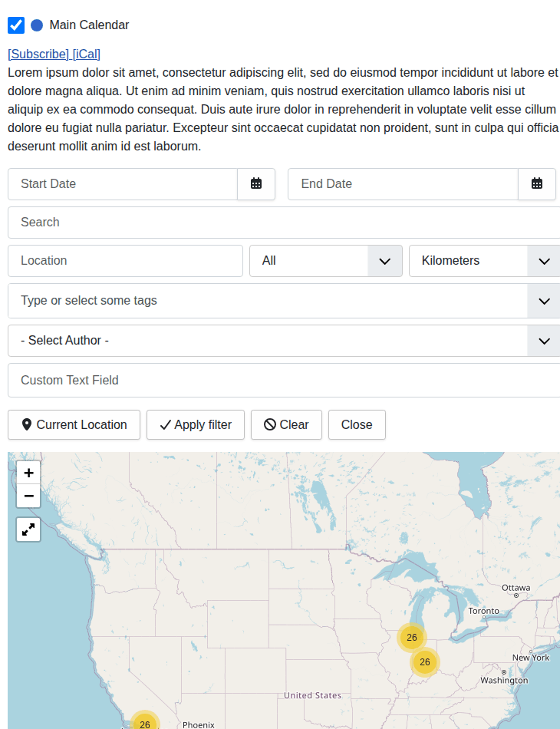Uncheck the Main Calendar checkbox

tap(16, 25)
